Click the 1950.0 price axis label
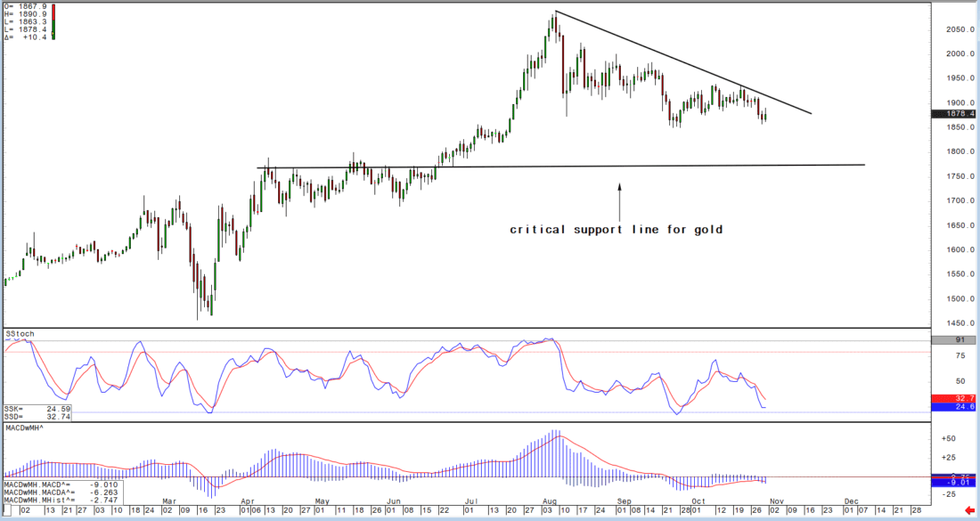Image resolution: width=980 pixels, height=521 pixels. 960,78
